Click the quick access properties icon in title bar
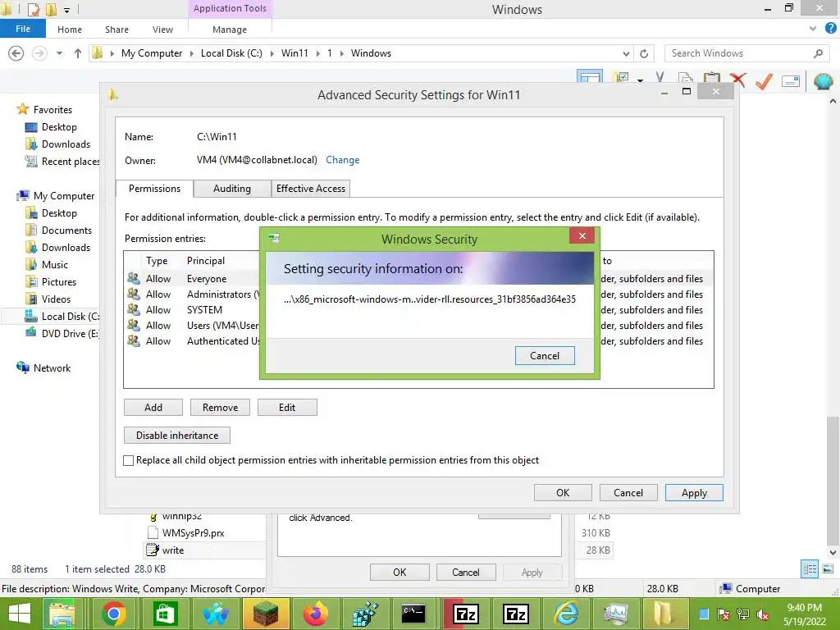Screen dimensions: 840x630 pyautogui.click(x=33, y=9)
